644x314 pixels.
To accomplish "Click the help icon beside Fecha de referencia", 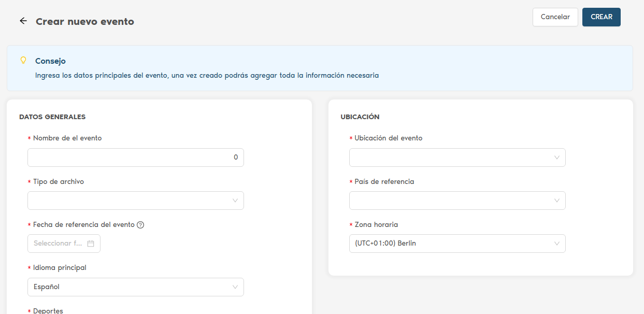I will (x=140, y=225).
